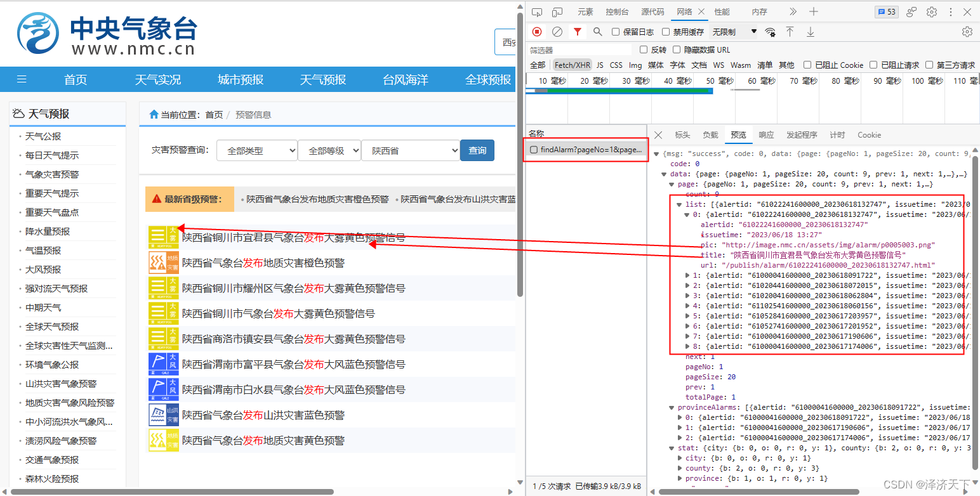
Task: Click gale icon of 富平县 warning
Action: [164, 364]
